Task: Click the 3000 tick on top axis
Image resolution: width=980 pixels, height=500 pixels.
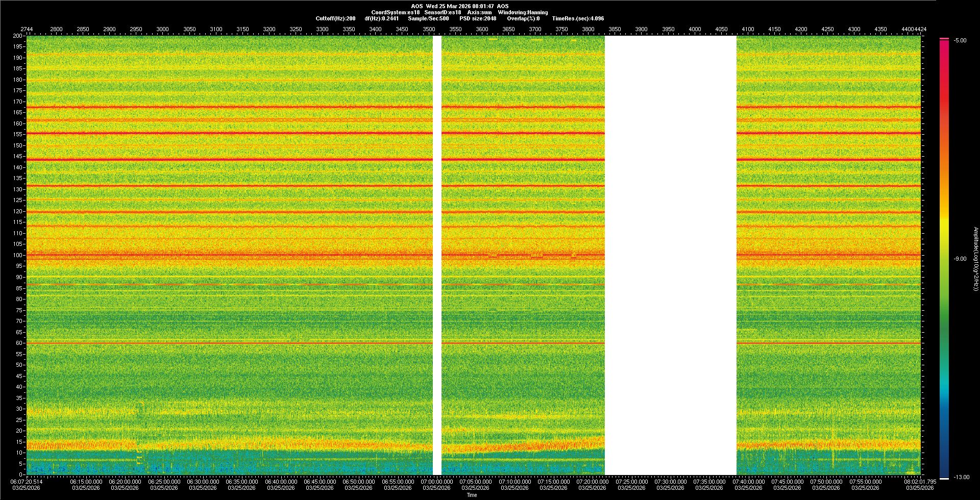Action: tap(162, 29)
